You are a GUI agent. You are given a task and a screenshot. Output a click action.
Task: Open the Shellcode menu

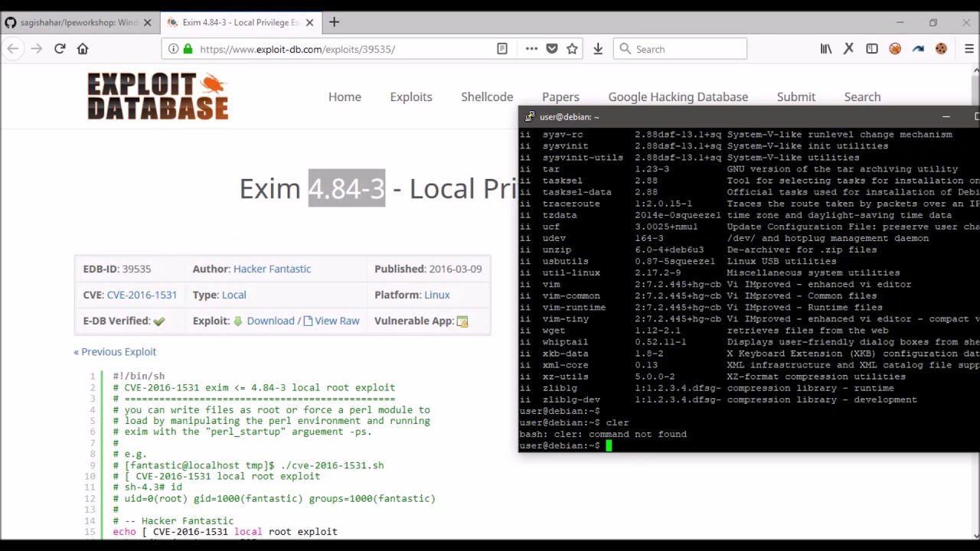487,96
